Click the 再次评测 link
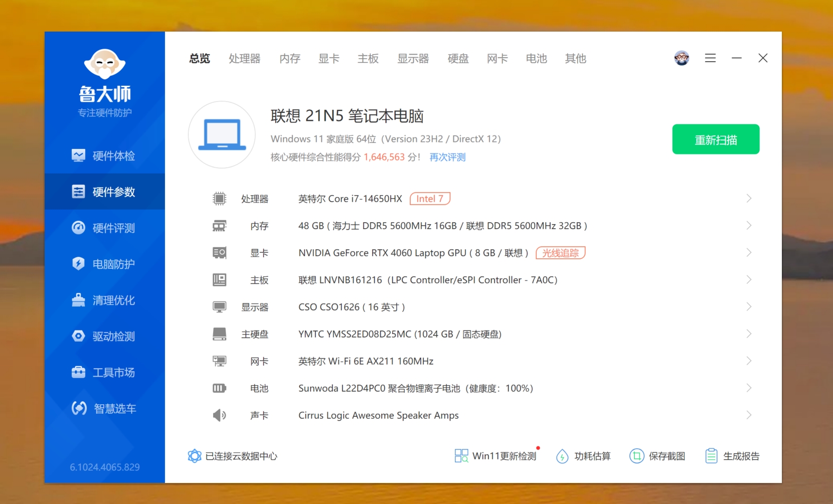This screenshot has height=504, width=833. pyautogui.click(x=447, y=157)
